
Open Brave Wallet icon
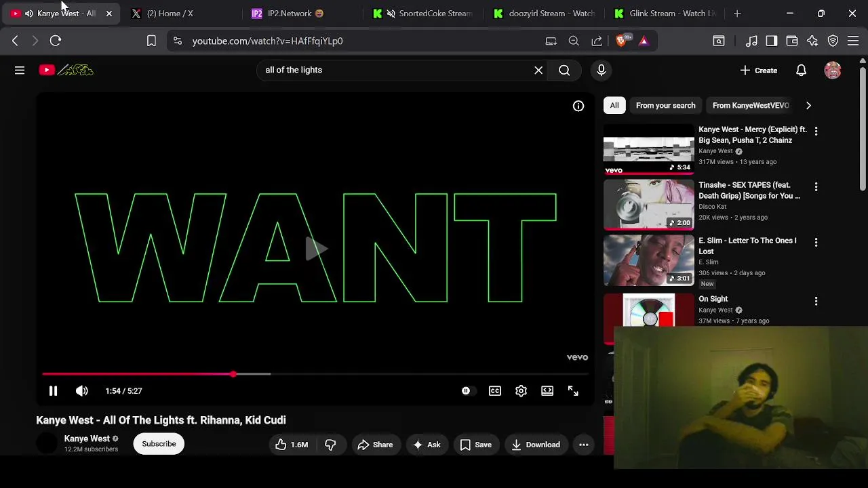point(792,41)
